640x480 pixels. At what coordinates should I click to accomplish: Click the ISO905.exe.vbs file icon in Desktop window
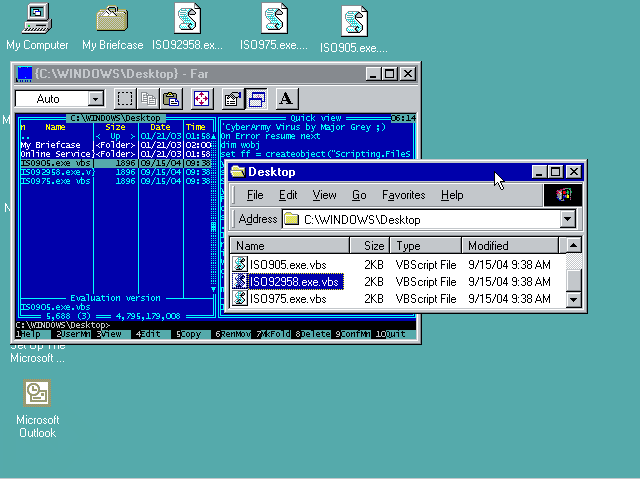pos(240,264)
